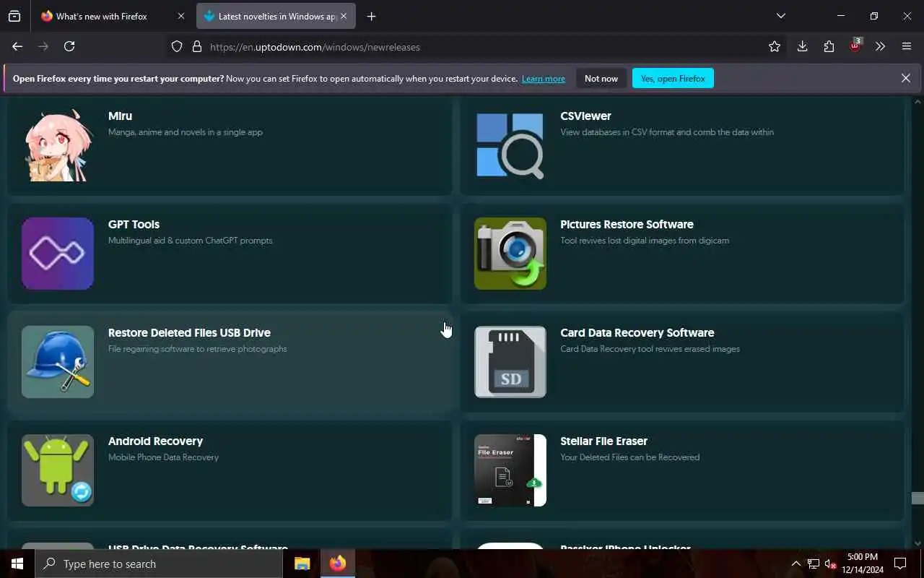Screen dimensions: 924x578
Task: Click the address bar URL field
Action: [476, 46]
